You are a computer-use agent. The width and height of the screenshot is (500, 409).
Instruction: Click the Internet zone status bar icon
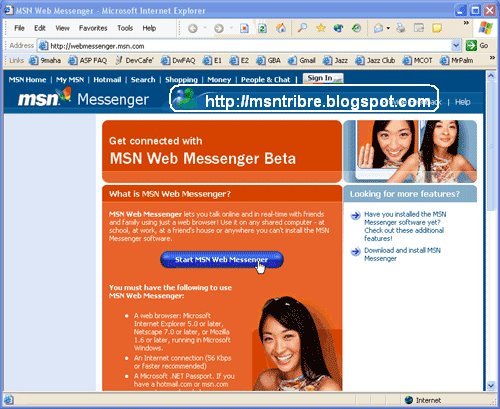click(409, 400)
